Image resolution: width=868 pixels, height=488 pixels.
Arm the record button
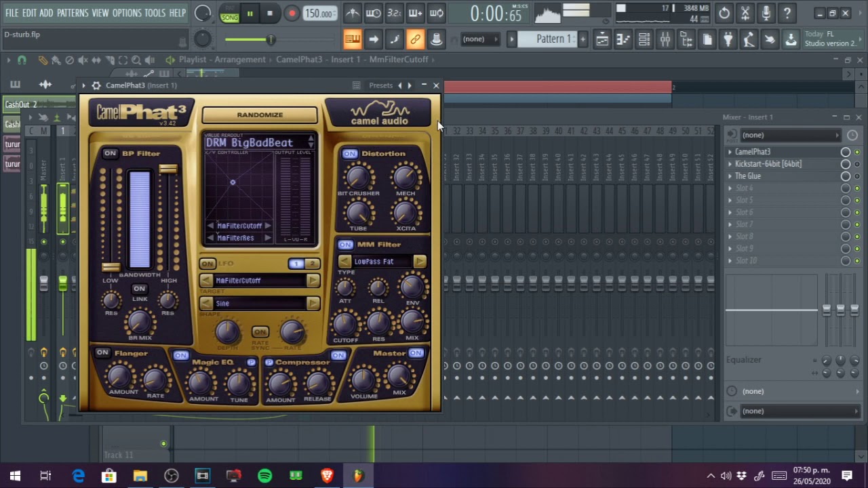tap(292, 14)
